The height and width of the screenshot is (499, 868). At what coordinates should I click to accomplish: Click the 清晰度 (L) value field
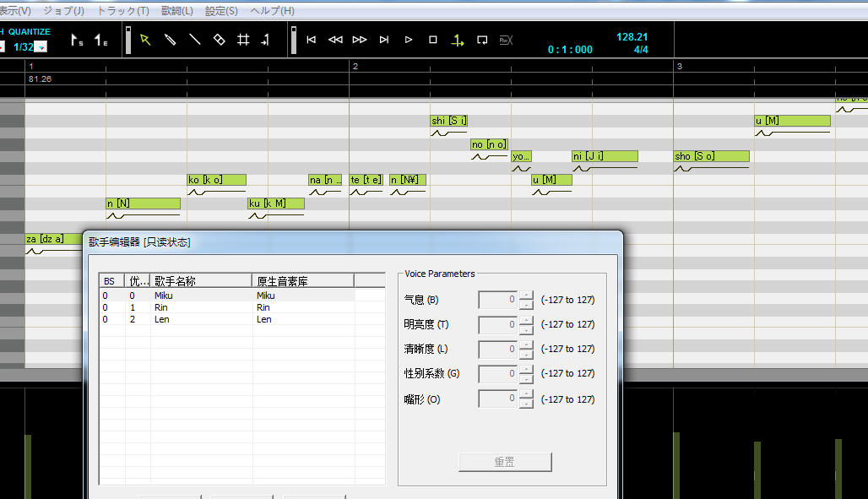498,349
